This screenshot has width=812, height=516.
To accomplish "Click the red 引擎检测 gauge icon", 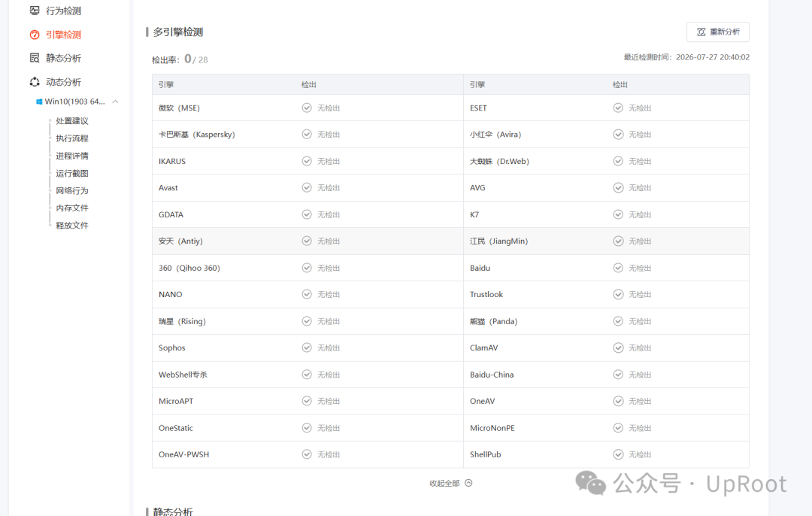I will tap(35, 35).
